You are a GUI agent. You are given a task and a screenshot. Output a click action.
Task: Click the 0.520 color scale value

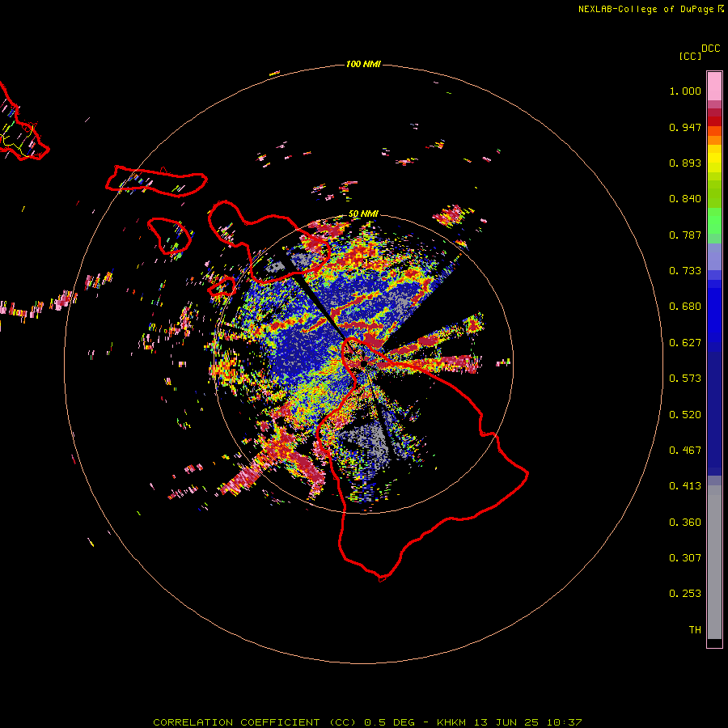tap(685, 415)
